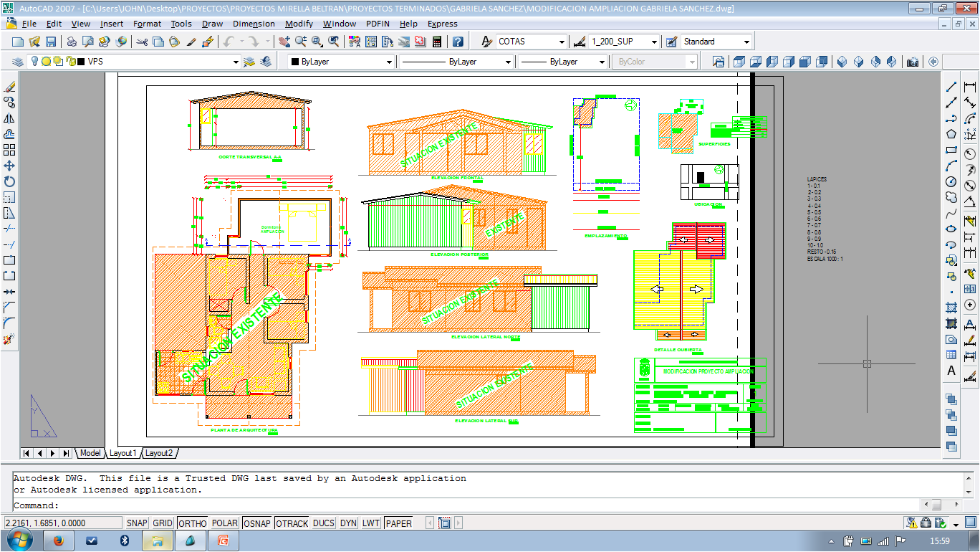The image size is (980, 552).
Task: Select the Match Properties paintbrush tool
Action: tap(191, 42)
